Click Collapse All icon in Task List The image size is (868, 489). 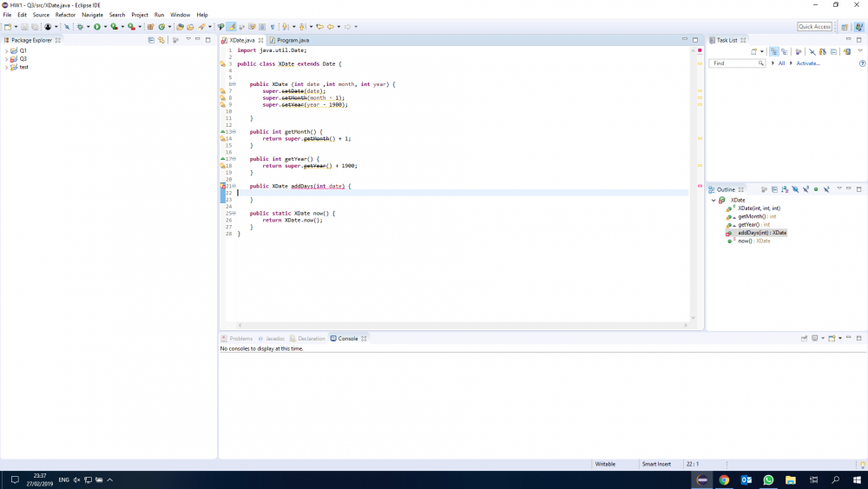tap(833, 51)
